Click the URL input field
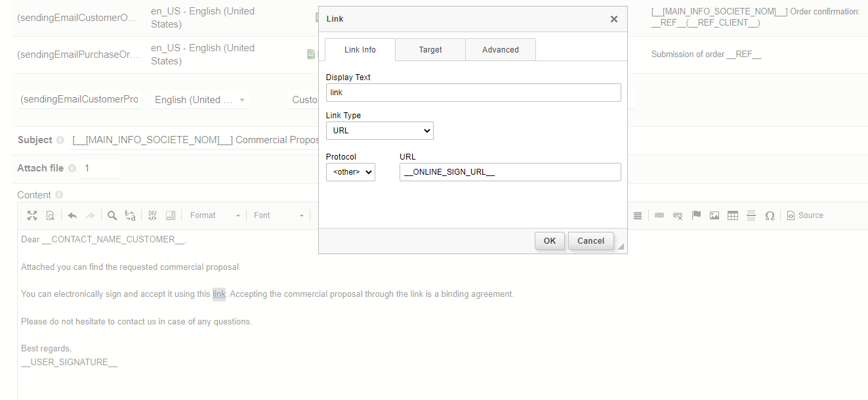The height and width of the screenshot is (400, 868). 510,172
